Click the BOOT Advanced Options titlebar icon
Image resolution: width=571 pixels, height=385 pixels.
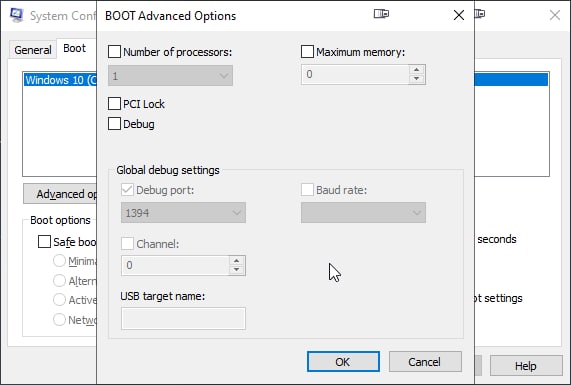[x=381, y=14]
